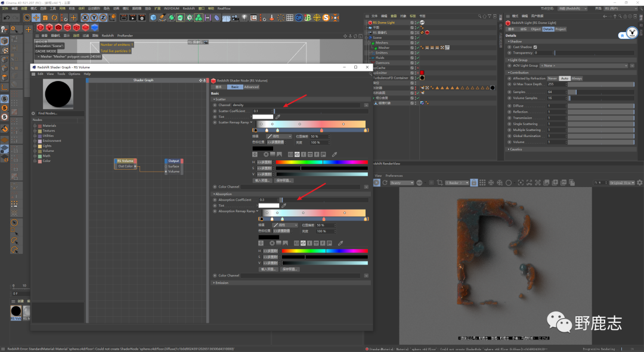Open the AOV Light Group dropdown
This screenshot has height=352, width=644.
pos(584,66)
